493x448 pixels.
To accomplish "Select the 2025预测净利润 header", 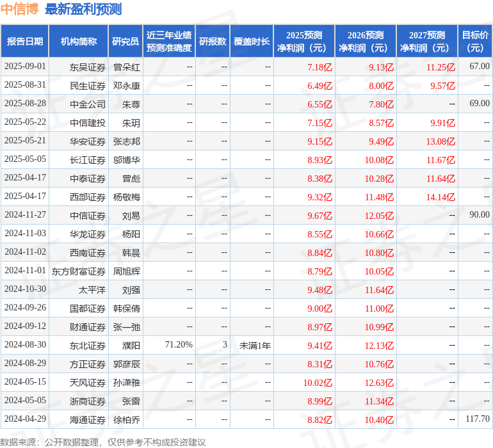I will click(x=304, y=42).
